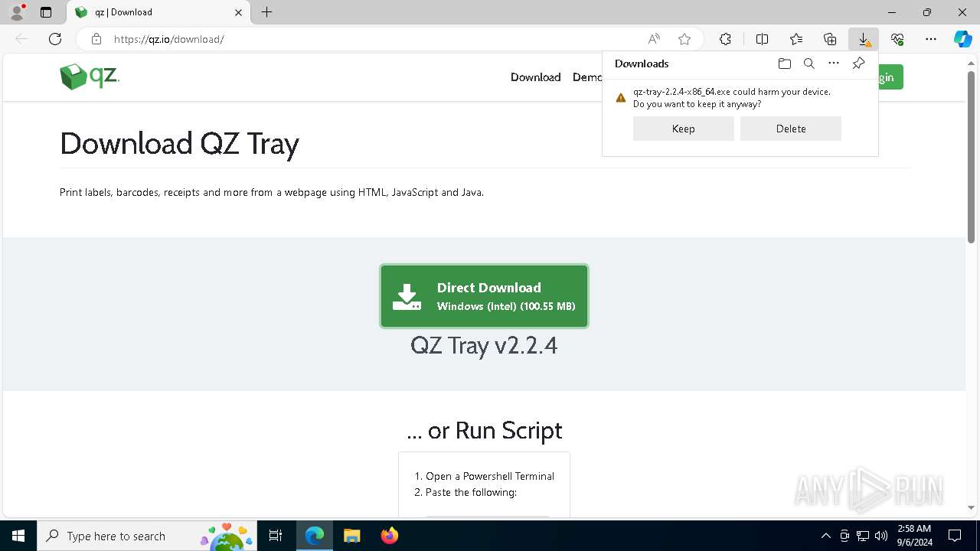This screenshot has width=980, height=551.
Task: Search downloads magnifier icon
Action: [808, 64]
